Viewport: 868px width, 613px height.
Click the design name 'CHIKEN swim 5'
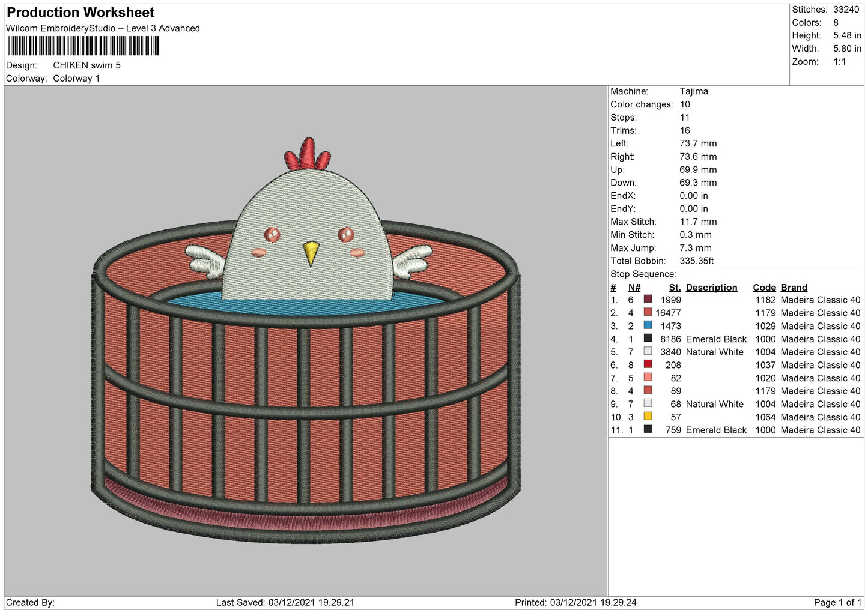(86, 65)
